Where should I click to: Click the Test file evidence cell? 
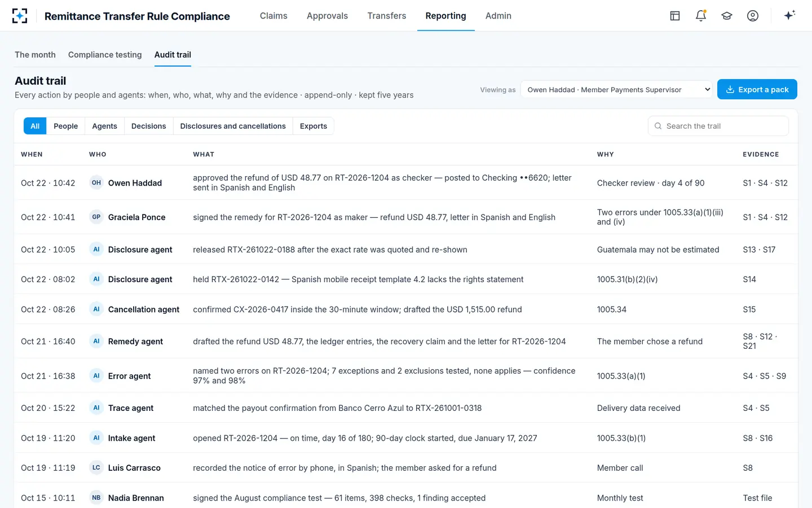(757, 498)
